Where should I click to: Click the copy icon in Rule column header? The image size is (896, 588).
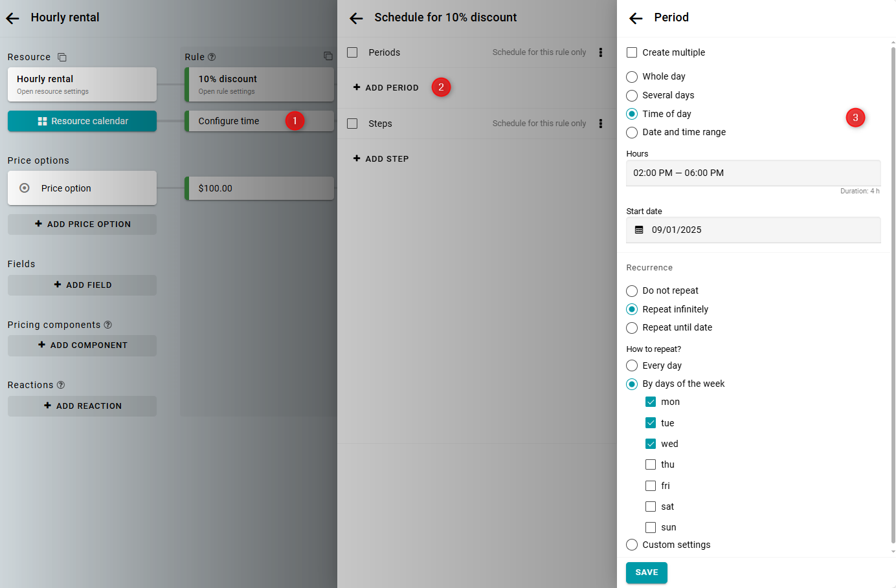pos(328,56)
